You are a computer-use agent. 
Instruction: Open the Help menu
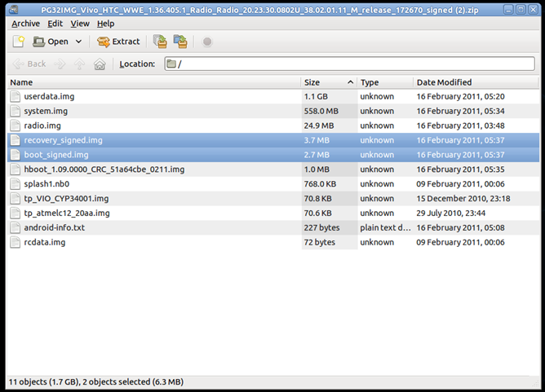coord(106,24)
